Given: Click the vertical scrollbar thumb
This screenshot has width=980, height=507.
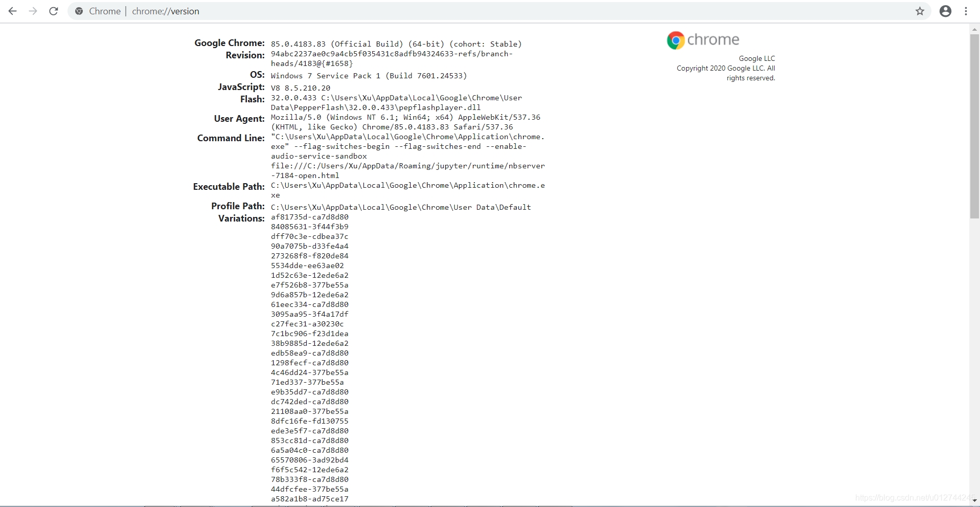Looking at the screenshot, I should coord(974,126).
